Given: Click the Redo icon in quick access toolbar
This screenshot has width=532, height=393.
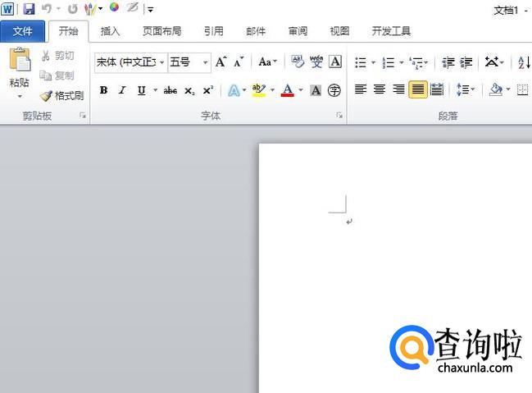Looking at the screenshot, I should (x=73, y=9).
